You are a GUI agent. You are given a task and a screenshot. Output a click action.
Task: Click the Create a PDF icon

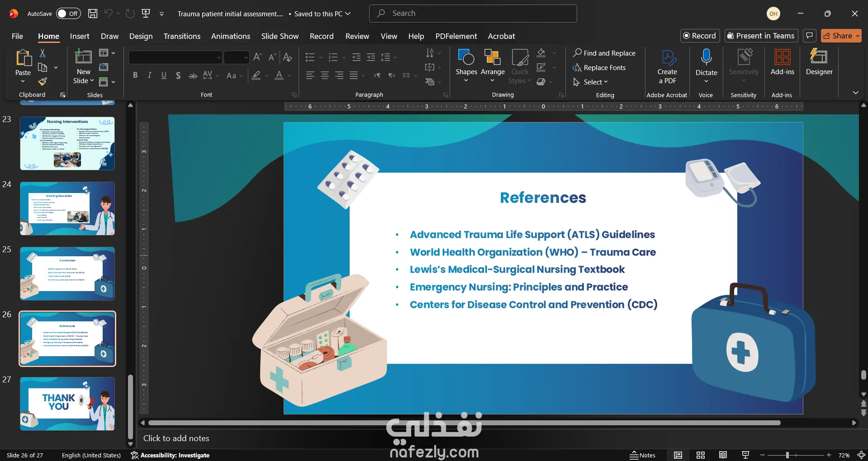click(x=668, y=57)
